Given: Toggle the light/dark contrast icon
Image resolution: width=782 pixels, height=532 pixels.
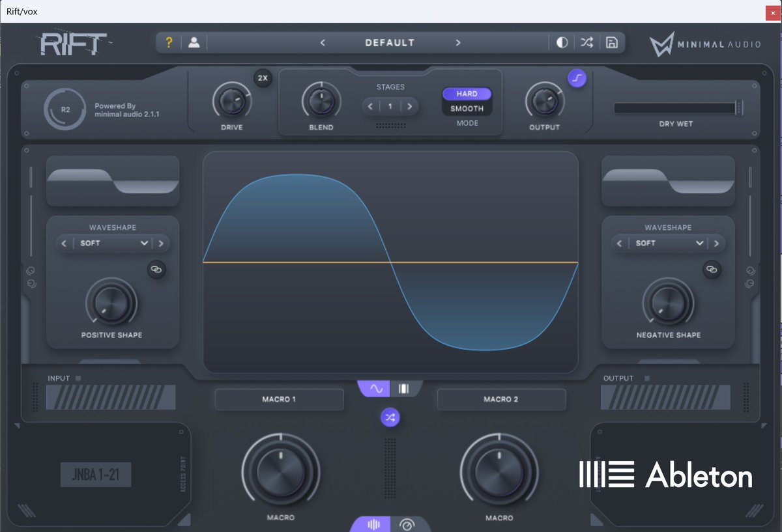Looking at the screenshot, I should click(x=562, y=43).
